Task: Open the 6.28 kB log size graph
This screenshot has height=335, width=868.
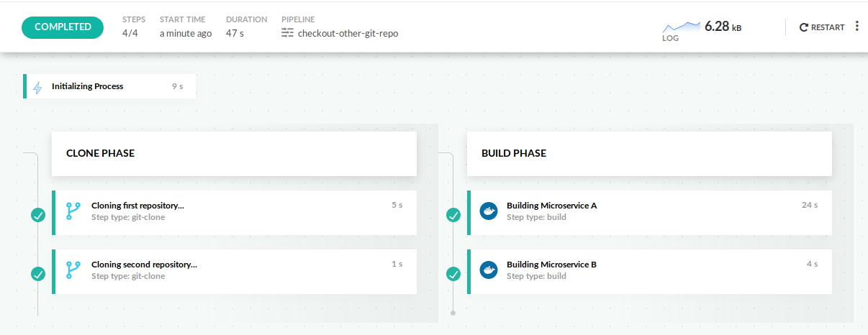Action: [x=681, y=28]
